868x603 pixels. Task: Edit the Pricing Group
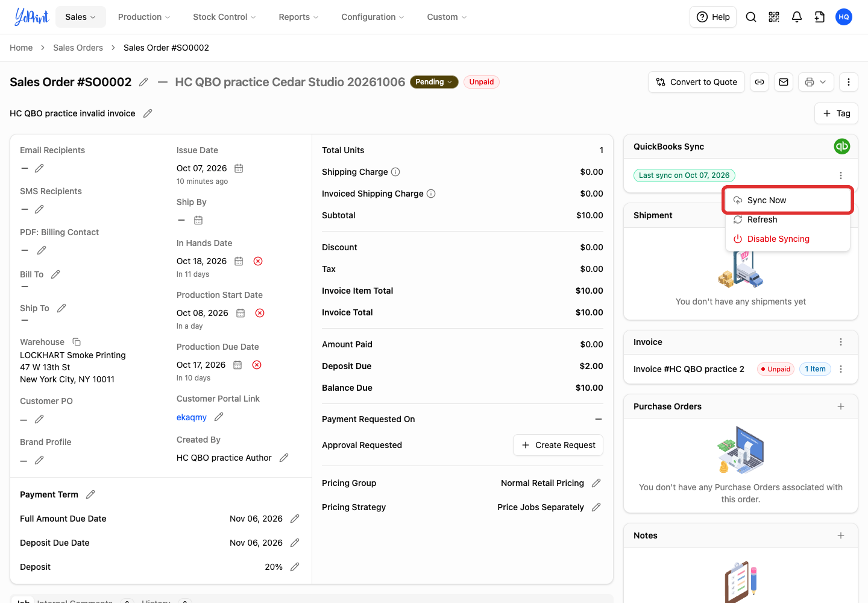[596, 483]
